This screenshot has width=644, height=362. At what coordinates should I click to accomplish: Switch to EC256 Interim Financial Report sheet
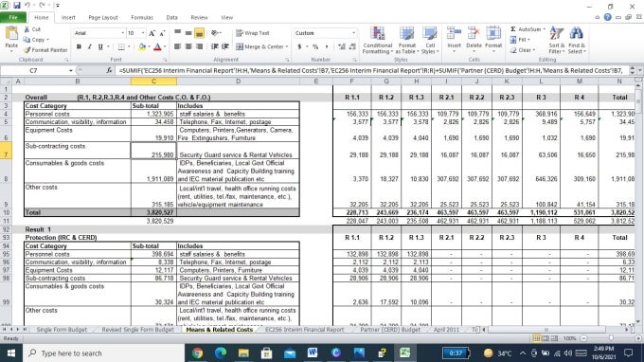304,330
